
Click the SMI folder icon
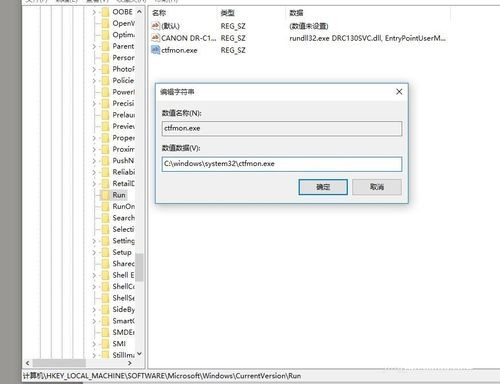pyautogui.click(x=105, y=344)
